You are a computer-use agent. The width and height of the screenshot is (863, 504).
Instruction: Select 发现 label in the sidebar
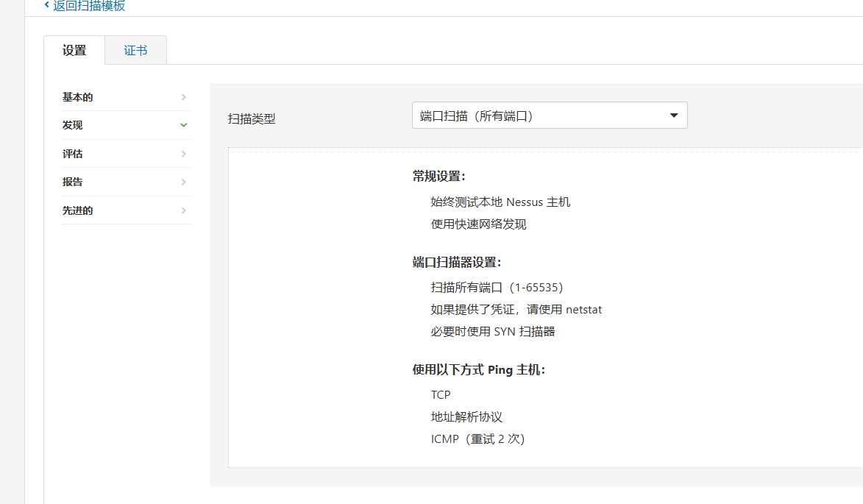[73, 125]
